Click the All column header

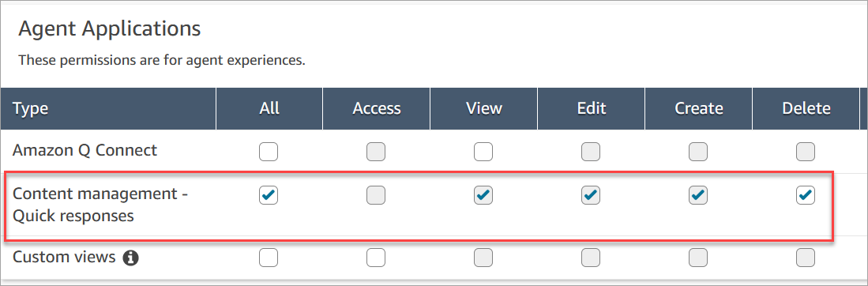pyautogui.click(x=269, y=108)
